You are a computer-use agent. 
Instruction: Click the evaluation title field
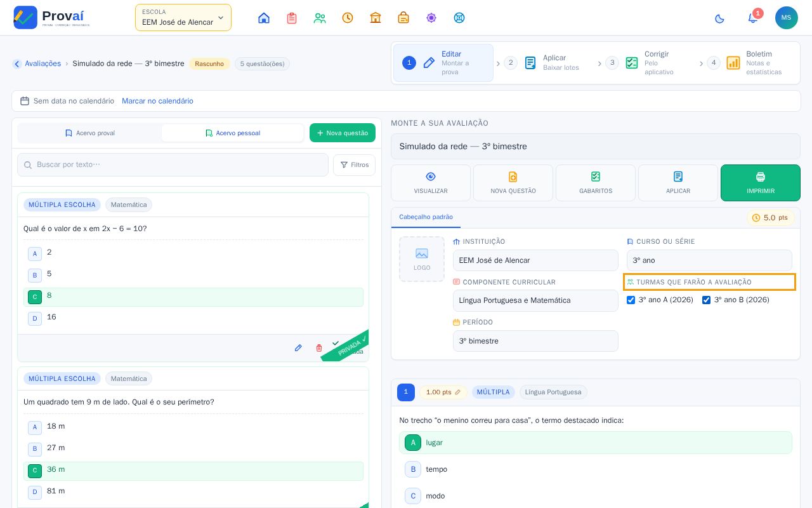(x=596, y=147)
